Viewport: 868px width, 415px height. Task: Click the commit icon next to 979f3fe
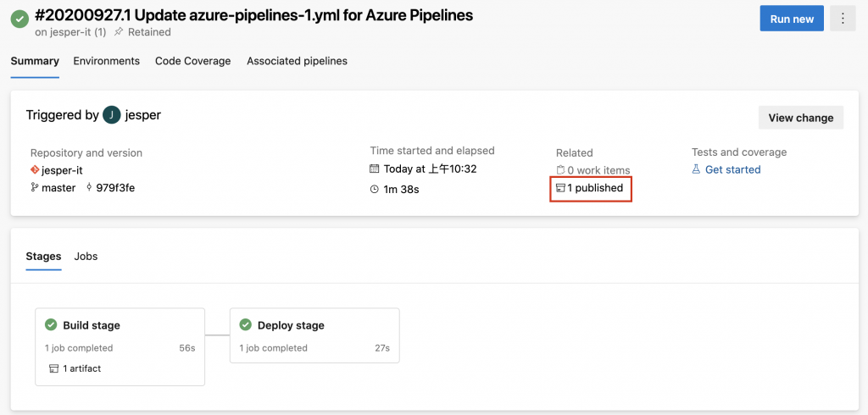pyautogui.click(x=89, y=188)
